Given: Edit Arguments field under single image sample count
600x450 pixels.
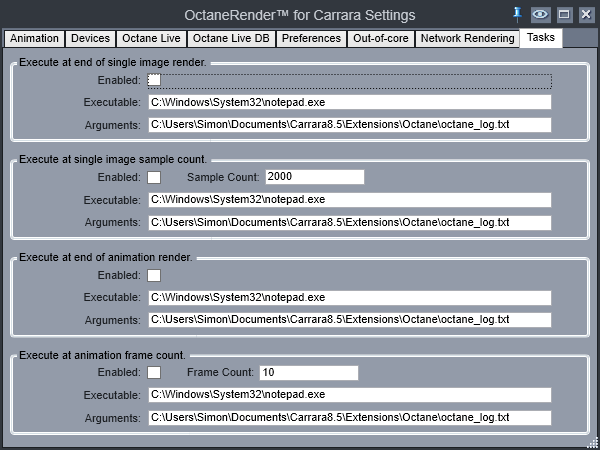Looking at the screenshot, I should [x=350, y=223].
